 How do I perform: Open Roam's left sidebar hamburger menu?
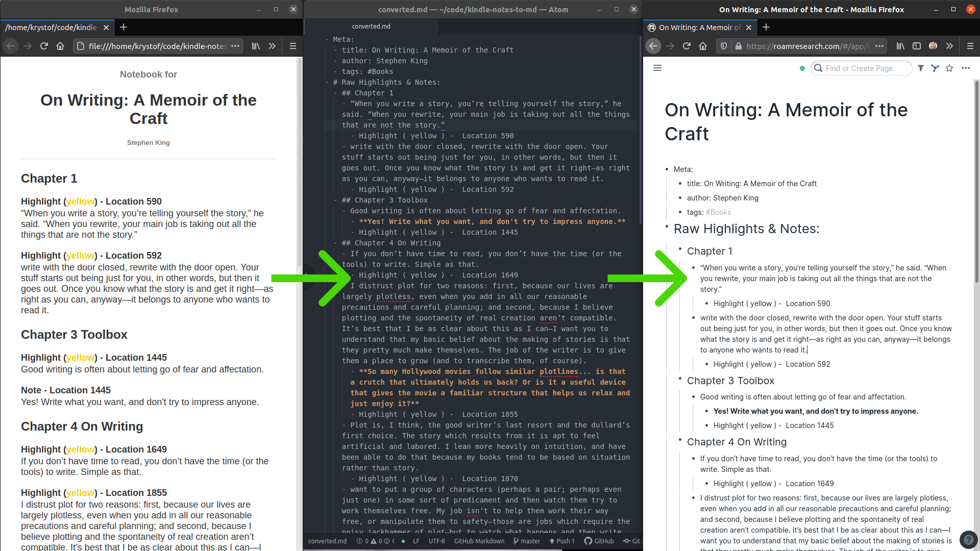tap(657, 68)
